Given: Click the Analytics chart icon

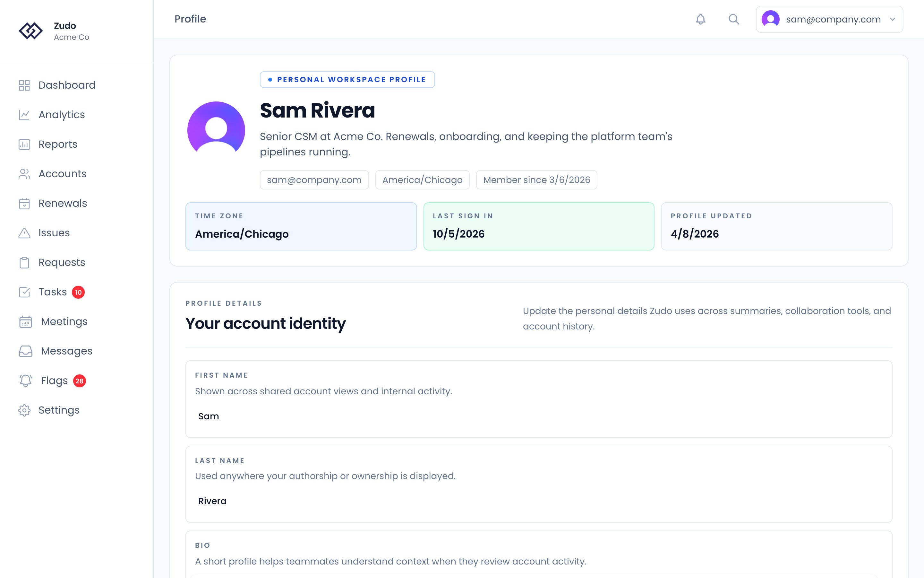Looking at the screenshot, I should (24, 115).
